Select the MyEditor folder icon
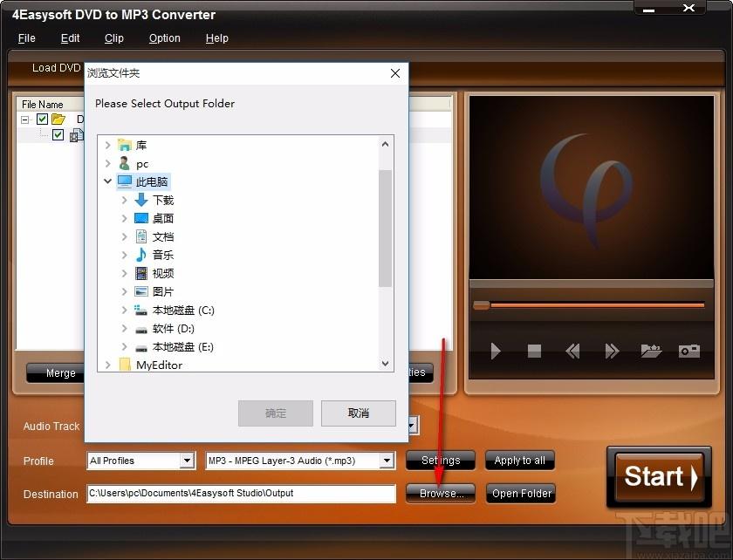The height and width of the screenshot is (560, 733). coord(125,365)
